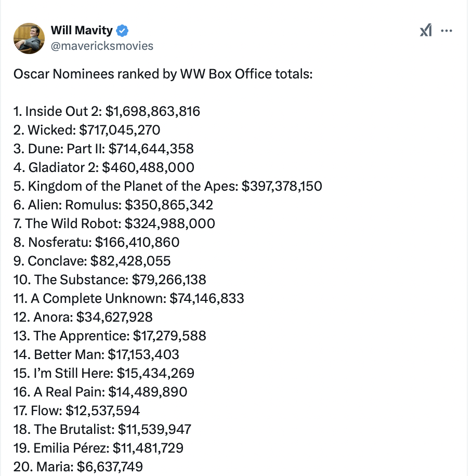Screen dimensions: 472x476
Task: Click the Will Mavity display name
Action: [81, 31]
